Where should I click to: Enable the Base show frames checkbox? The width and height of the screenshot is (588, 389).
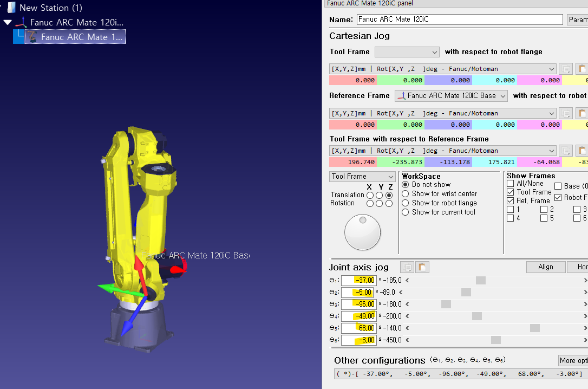pyautogui.click(x=558, y=186)
